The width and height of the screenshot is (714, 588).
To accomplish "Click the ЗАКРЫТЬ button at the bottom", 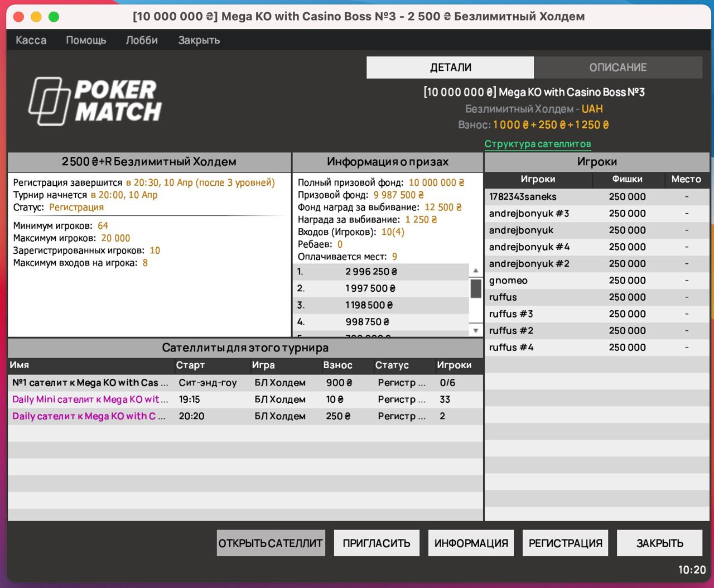I will (x=660, y=543).
